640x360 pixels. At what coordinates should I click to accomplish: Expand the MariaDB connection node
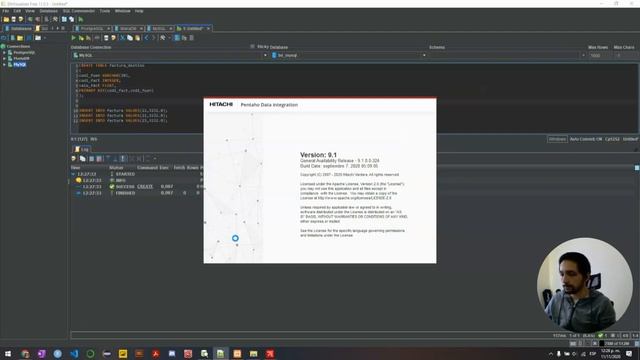tap(4, 58)
